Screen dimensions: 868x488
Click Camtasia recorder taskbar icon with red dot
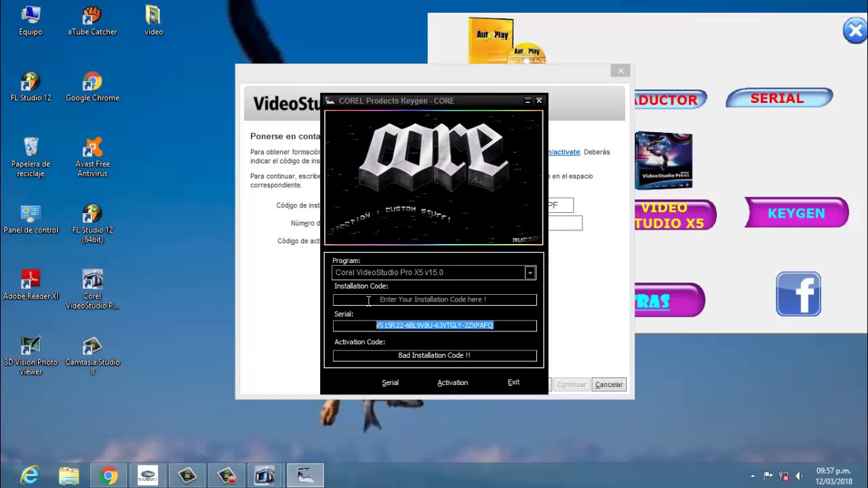click(226, 476)
